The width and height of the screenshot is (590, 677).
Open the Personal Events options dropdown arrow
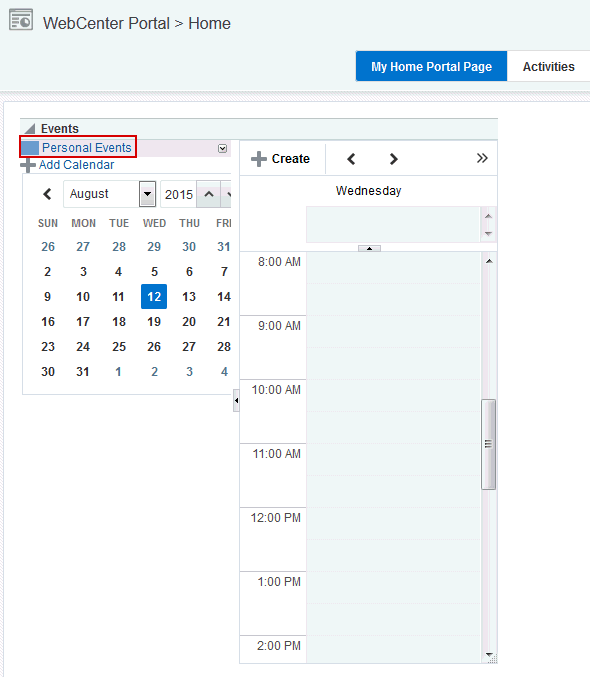(x=222, y=149)
